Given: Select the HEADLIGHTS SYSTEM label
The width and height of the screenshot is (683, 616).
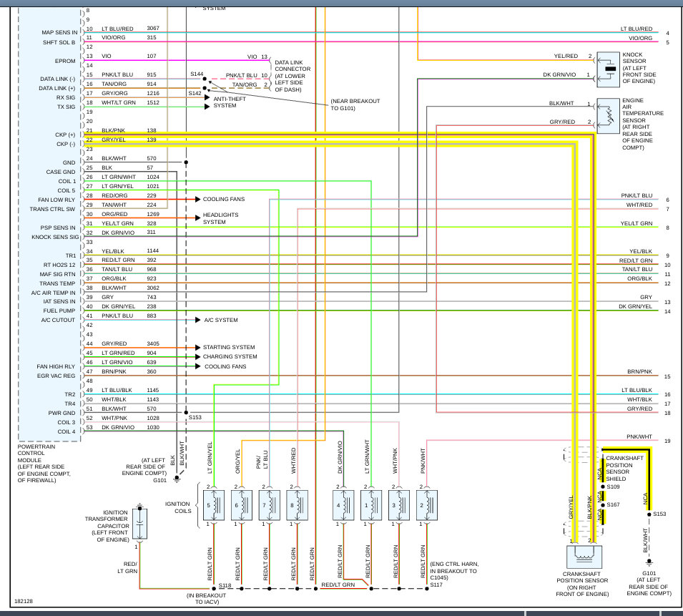Looking at the screenshot, I should tap(220, 218).
